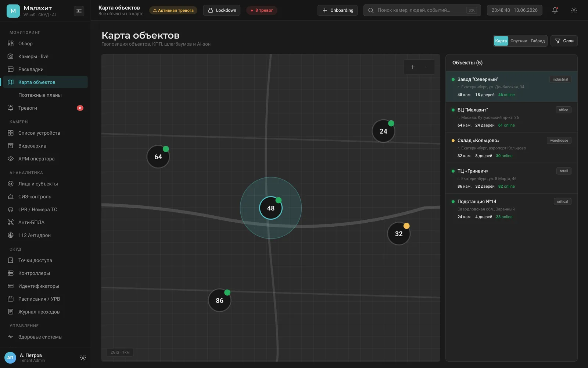Select the Карта map mode
This screenshot has height=368, width=588.
(x=501, y=41)
